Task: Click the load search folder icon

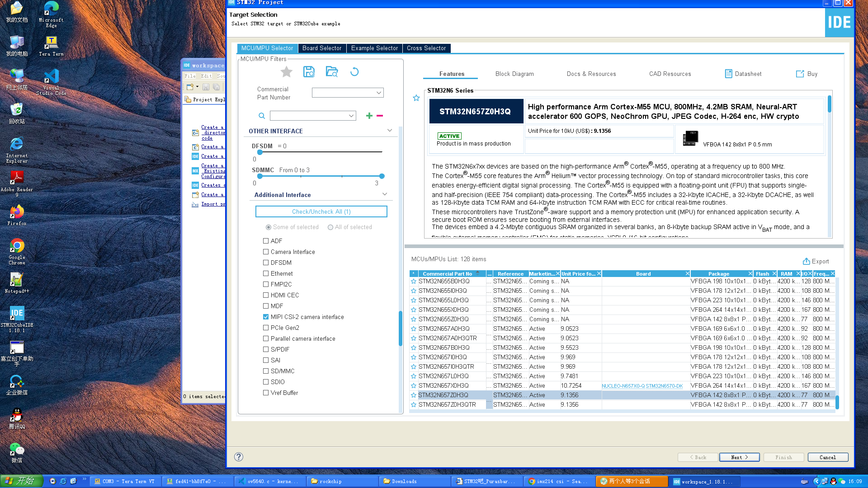Action: (332, 72)
